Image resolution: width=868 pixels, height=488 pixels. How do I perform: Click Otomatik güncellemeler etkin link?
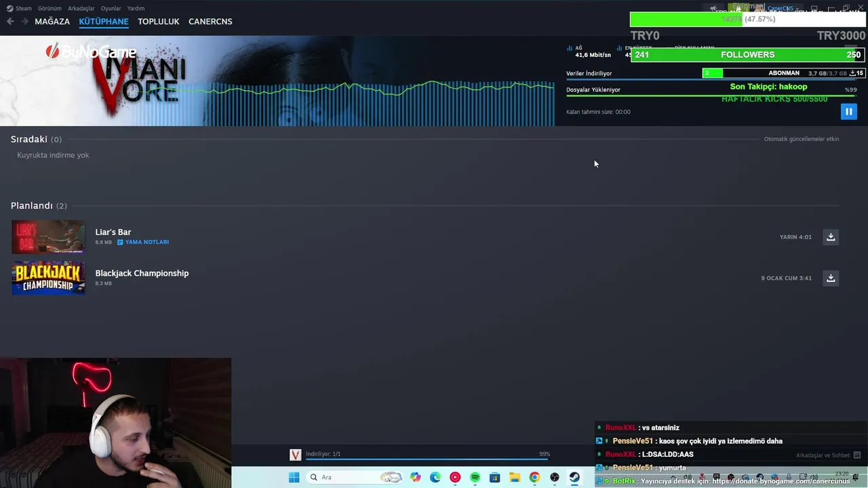pyautogui.click(x=802, y=139)
